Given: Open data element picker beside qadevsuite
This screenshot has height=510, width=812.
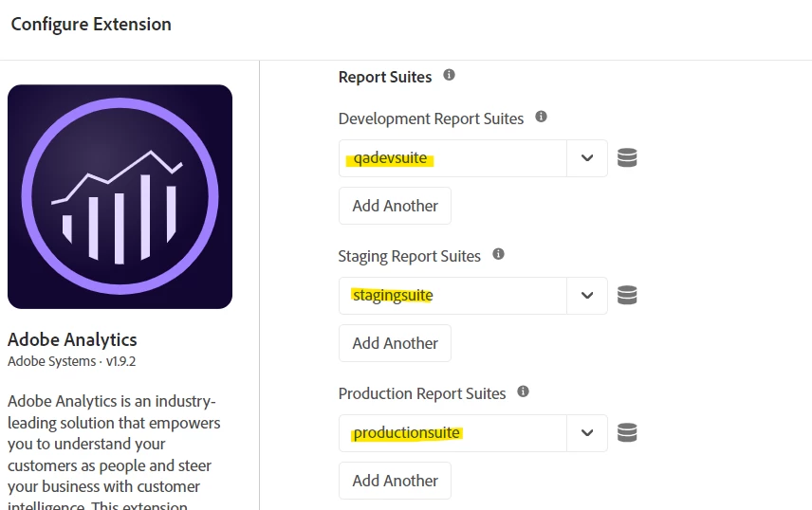Looking at the screenshot, I should pyautogui.click(x=627, y=158).
